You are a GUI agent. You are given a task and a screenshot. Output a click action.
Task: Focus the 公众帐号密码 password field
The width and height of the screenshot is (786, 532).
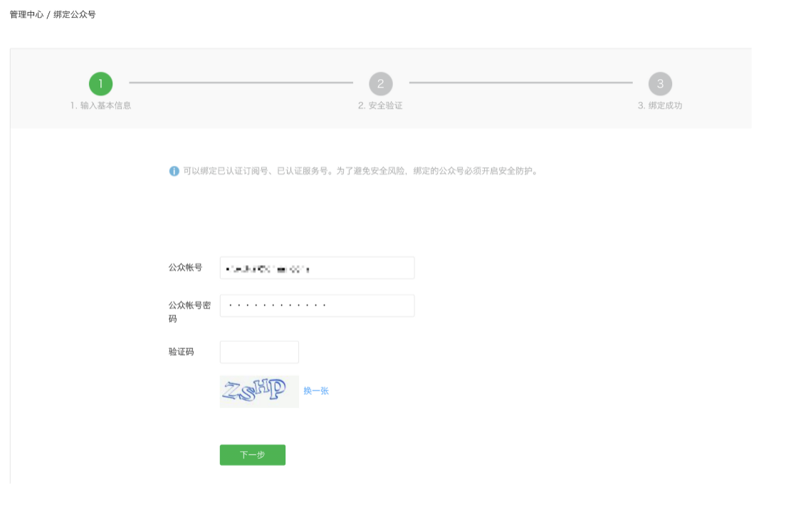(x=317, y=306)
